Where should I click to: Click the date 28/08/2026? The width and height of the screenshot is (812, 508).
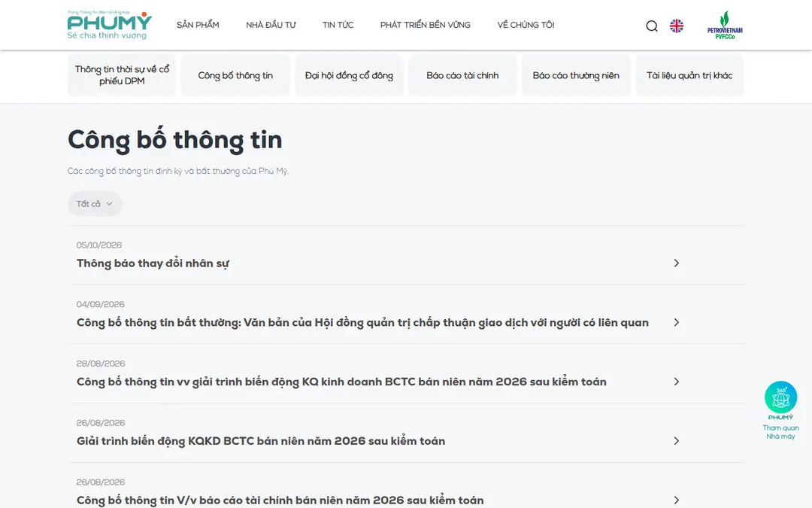(x=101, y=364)
